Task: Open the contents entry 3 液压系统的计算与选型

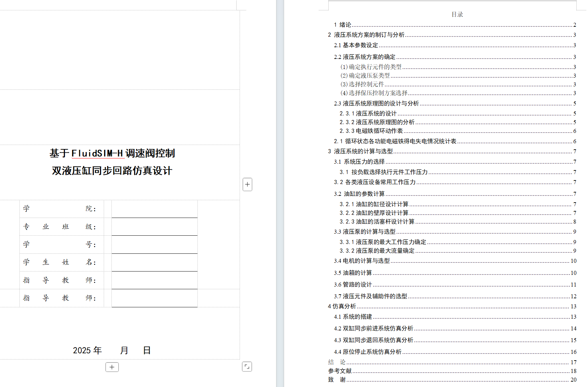Action: [x=452, y=151]
